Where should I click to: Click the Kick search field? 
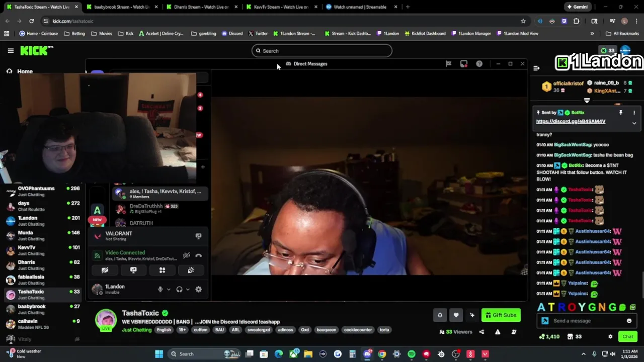(322, 51)
